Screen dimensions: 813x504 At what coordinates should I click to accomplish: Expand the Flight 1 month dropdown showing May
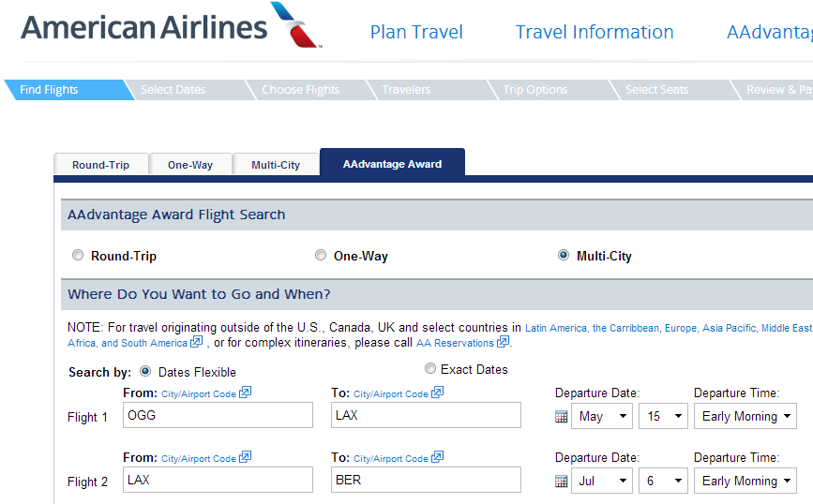coord(602,417)
